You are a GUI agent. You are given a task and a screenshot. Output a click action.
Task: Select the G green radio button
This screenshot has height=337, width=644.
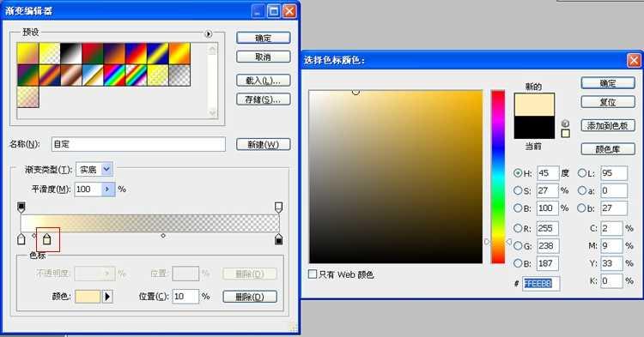(x=518, y=246)
